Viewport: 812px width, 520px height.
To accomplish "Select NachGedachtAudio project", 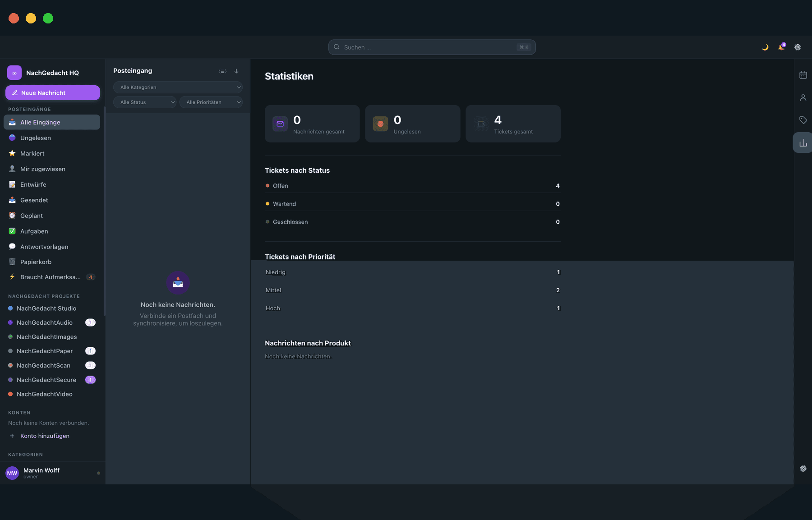I will (x=52, y=323).
